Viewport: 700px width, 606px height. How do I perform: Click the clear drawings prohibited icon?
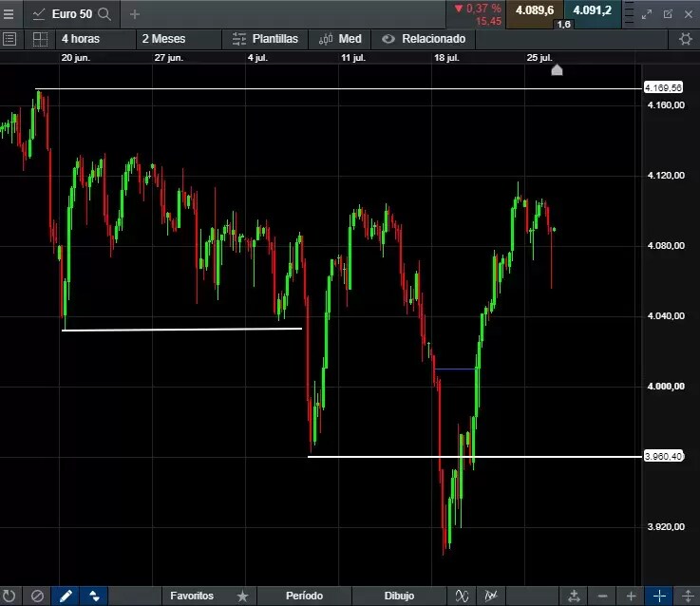click(x=37, y=597)
